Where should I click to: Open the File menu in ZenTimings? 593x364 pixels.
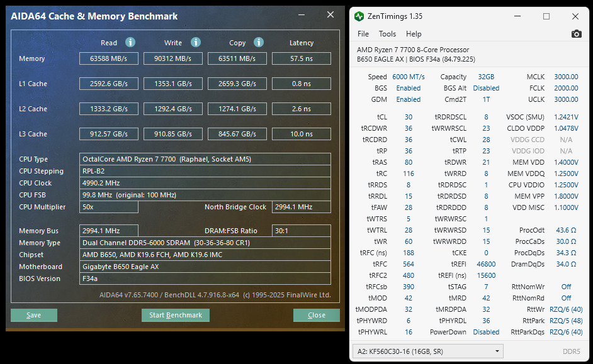pyautogui.click(x=363, y=34)
